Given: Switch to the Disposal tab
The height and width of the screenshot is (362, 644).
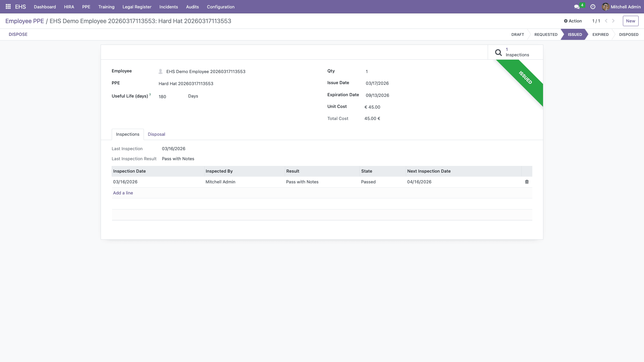Looking at the screenshot, I should [x=156, y=134].
